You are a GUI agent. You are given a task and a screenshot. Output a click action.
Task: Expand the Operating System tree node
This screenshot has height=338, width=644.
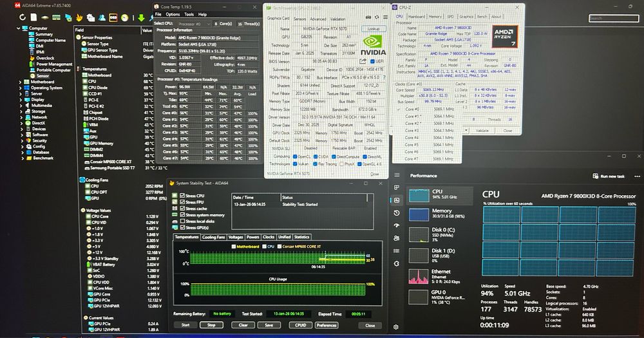pyautogui.click(x=21, y=88)
